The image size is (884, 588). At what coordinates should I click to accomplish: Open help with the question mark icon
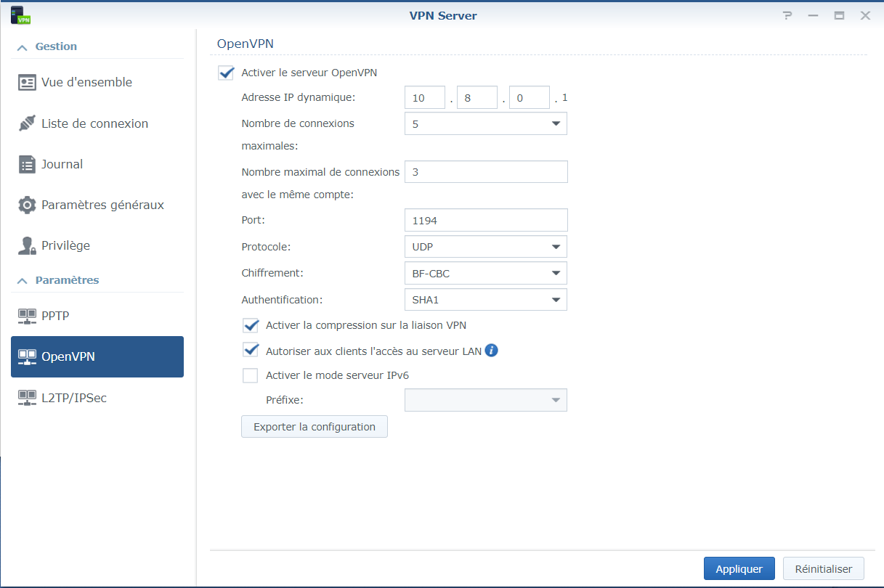pos(787,15)
